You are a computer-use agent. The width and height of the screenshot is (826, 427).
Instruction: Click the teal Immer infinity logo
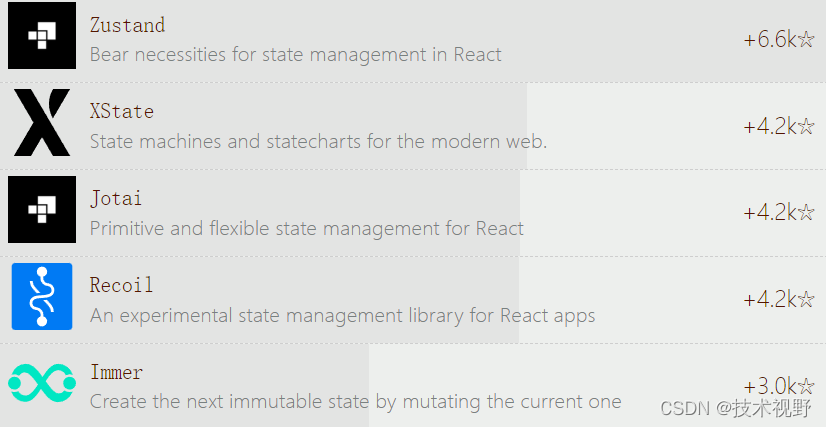click(42, 383)
